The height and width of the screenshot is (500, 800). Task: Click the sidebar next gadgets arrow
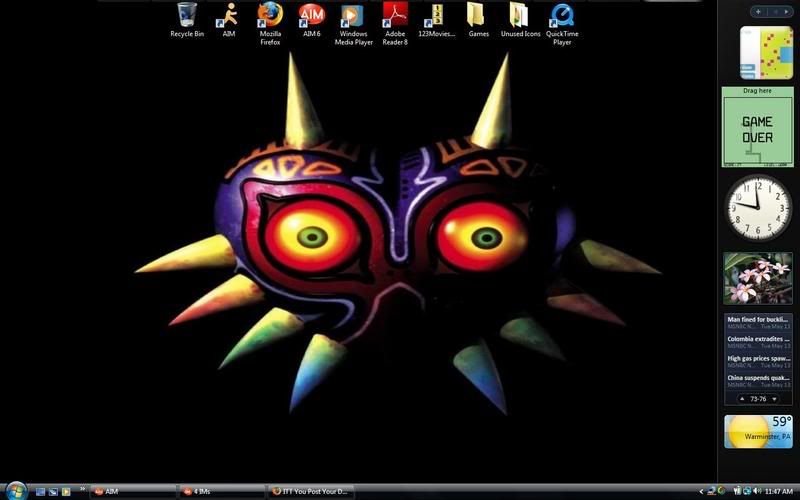(786, 11)
